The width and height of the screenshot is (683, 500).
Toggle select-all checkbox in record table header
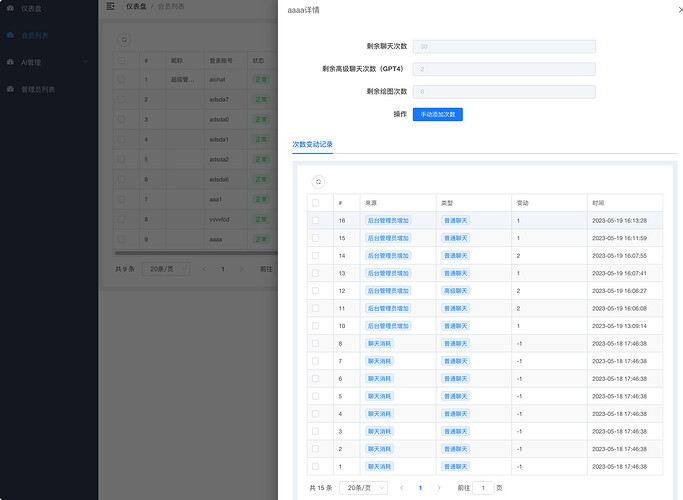click(x=315, y=203)
